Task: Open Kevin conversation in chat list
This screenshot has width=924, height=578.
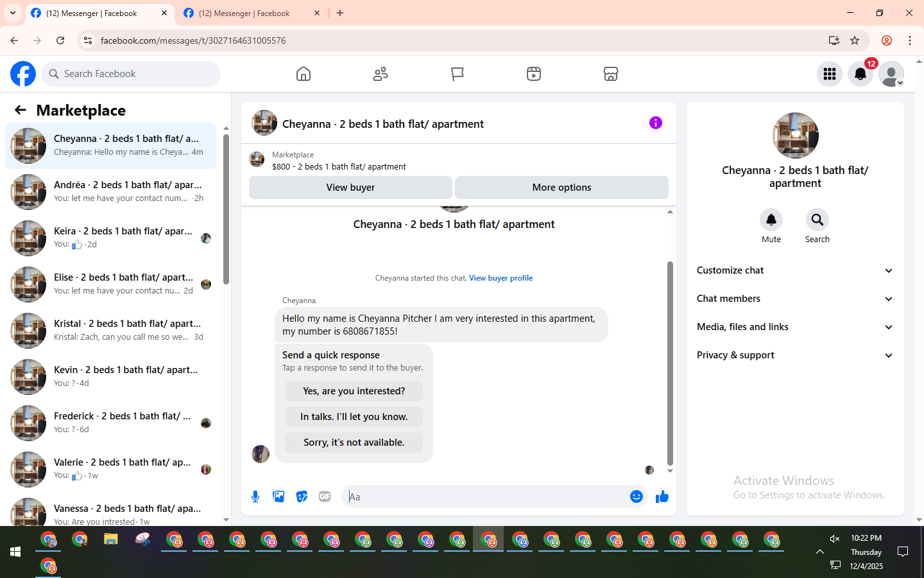Action: point(111,377)
